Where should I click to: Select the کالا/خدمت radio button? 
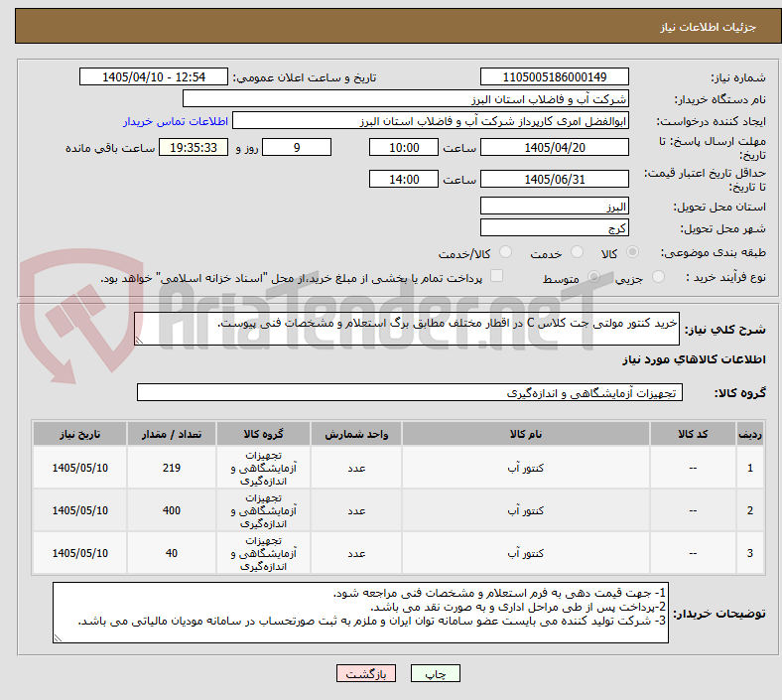[x=506, y=252]
